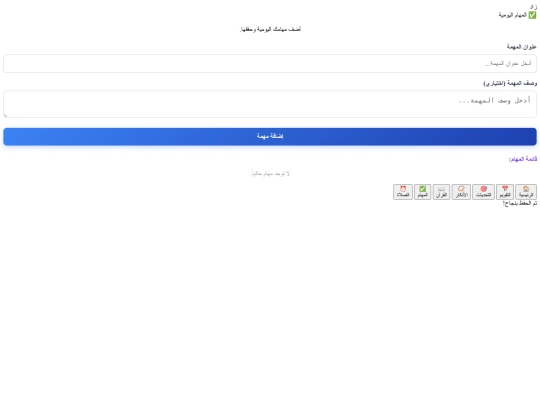
Task: Open the challenges (التحديات) target button
Action: pos(484,192)
